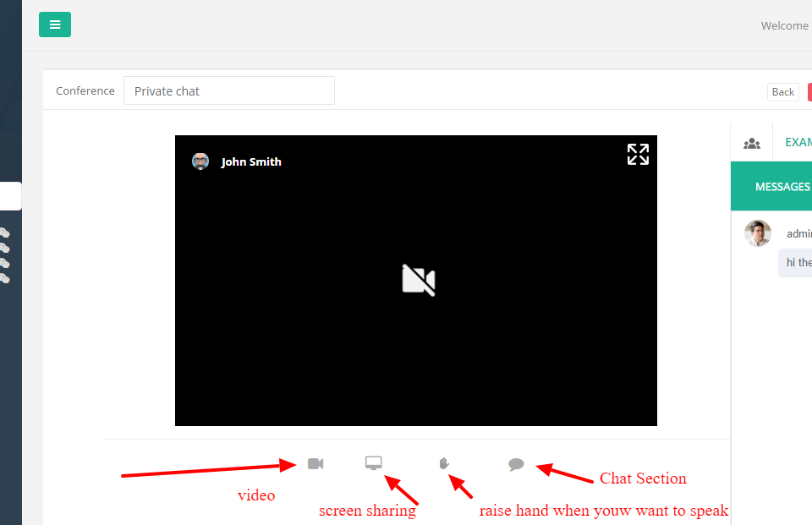Click the admin user avatar in messages
This screenshot has height=525, width=812.
(758, 233)
